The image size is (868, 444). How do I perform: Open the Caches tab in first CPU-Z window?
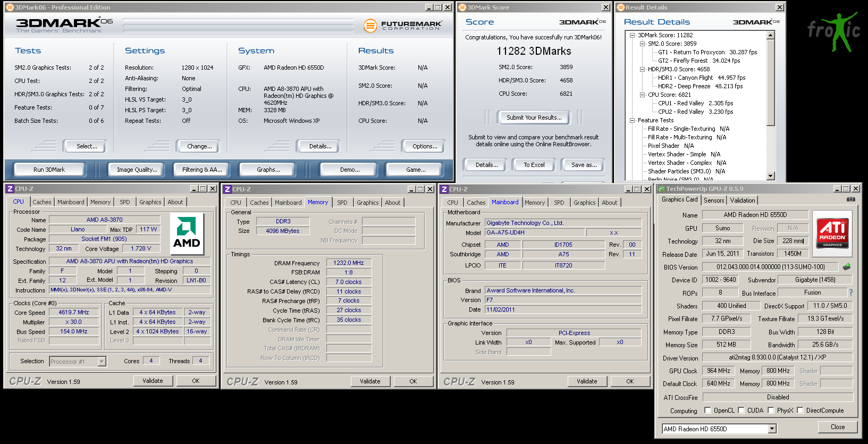pos(42,202)
